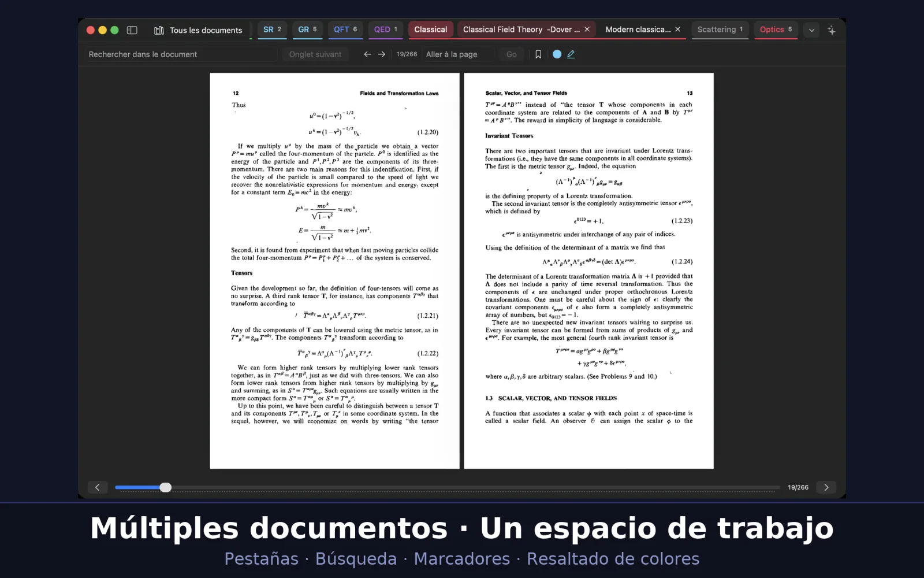
Task: Open the Scattering tab group
Action: tap(720, 29)
